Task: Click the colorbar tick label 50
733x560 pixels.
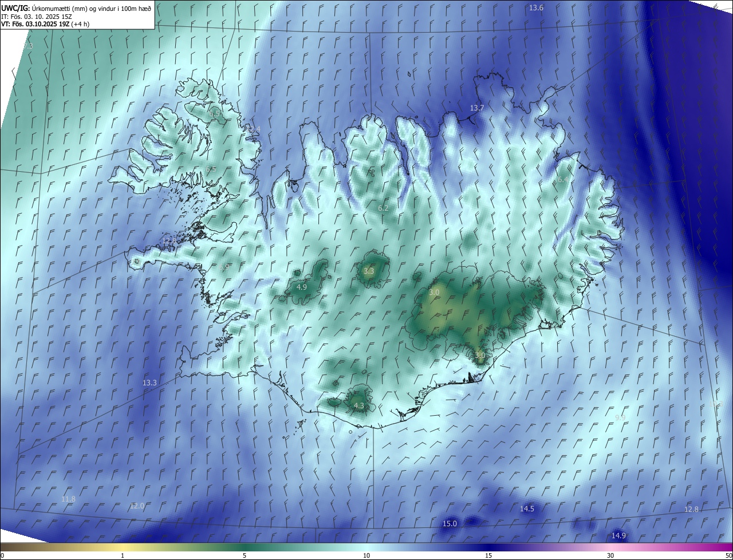Action: [728, 555]
